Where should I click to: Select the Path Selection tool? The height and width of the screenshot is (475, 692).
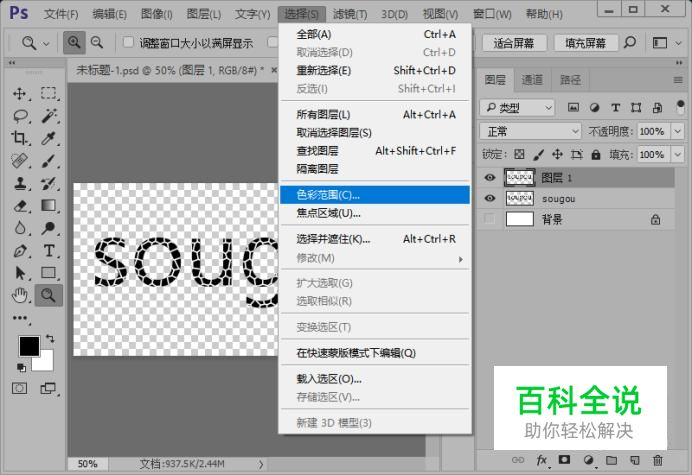(x=19, y=273)
